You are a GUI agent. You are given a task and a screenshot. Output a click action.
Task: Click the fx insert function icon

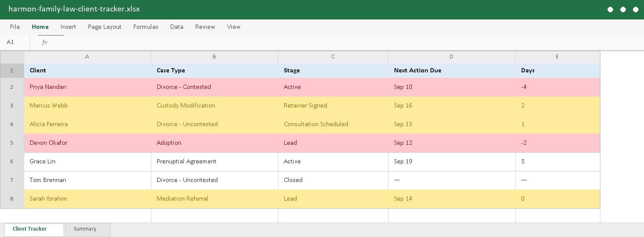point(44,42)
